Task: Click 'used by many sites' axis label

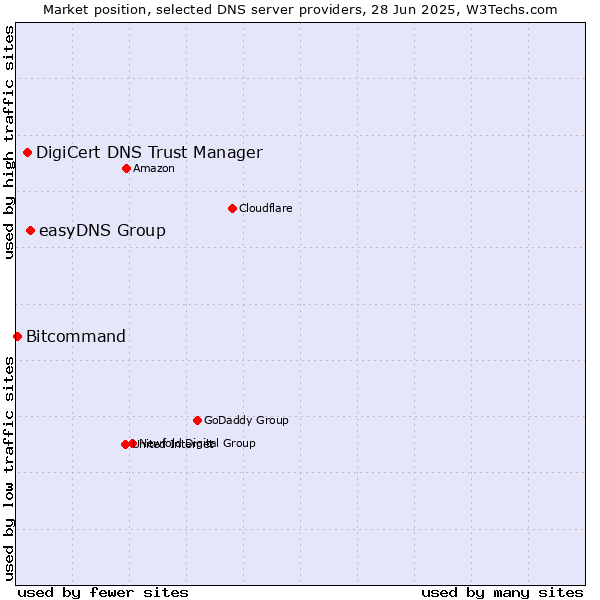Action: [502, 593]
